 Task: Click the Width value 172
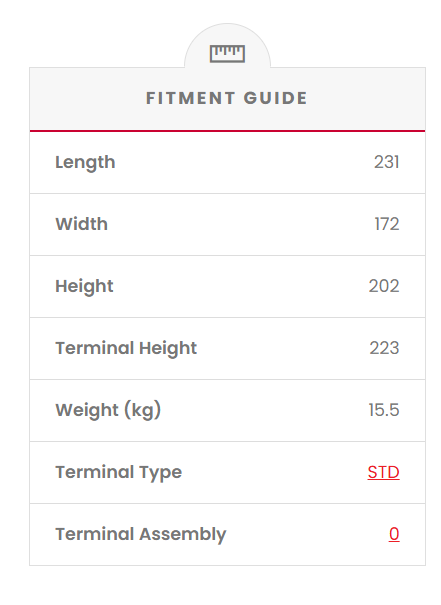(387, 224)
